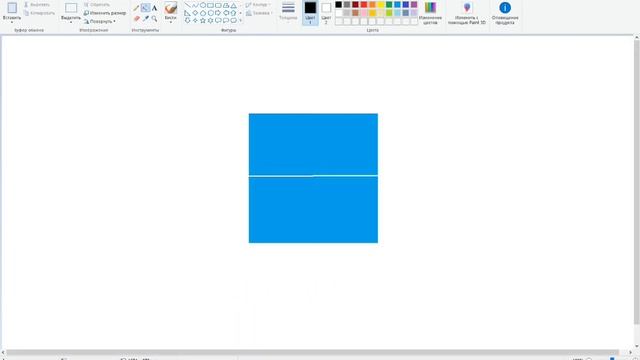Choose the straight Line shape
This screenshot has height=360, width=640.
click(x=187, y=5)
